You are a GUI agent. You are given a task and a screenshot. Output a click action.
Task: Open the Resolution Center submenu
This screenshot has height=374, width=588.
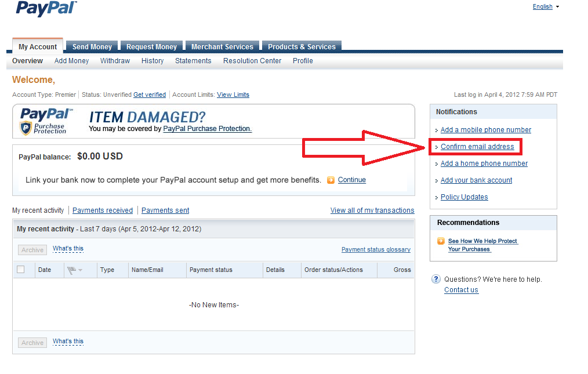coord(252,61)
